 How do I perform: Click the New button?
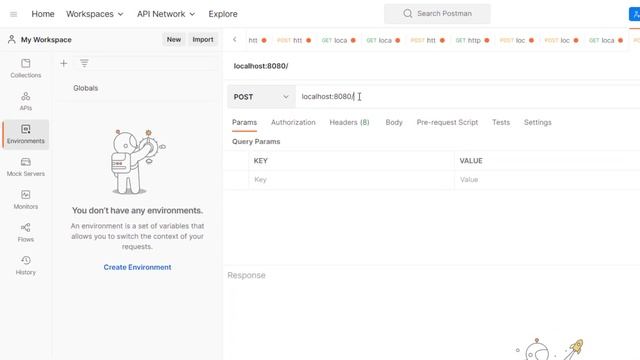pos(173,40)
